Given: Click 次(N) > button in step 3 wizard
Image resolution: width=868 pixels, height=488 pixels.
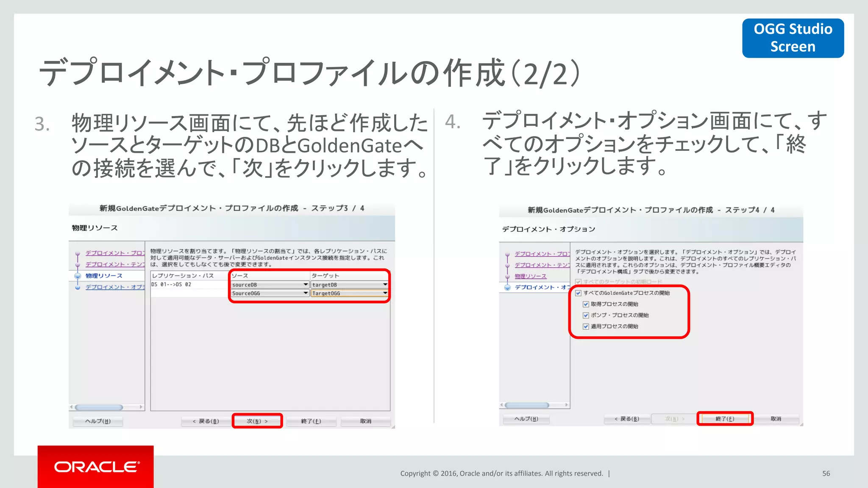Looking at the screenshot, I should click(257, 421).
